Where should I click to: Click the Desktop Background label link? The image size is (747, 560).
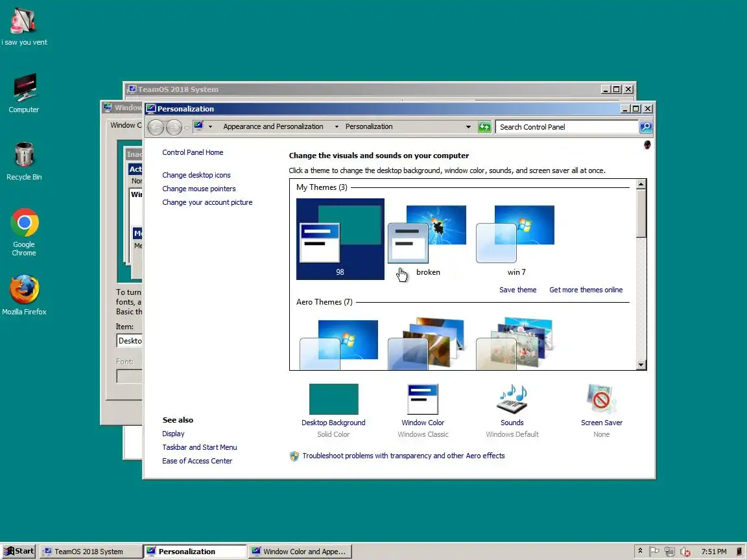click(333, 423)
